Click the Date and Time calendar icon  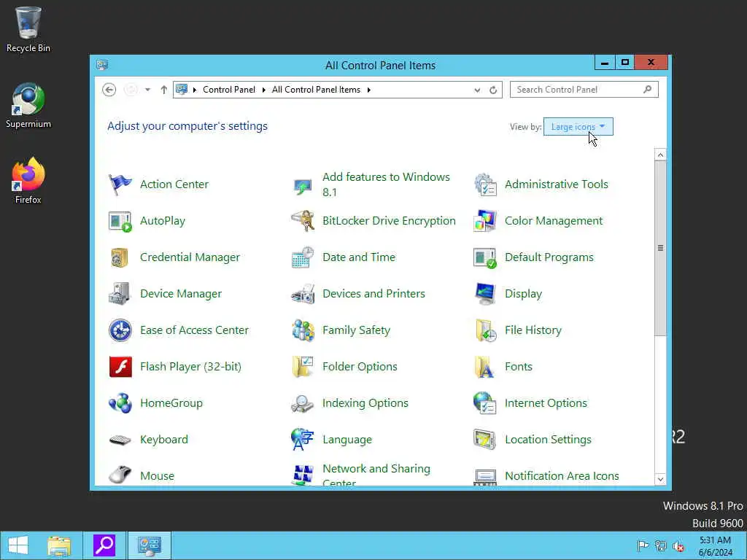[x=303, y=257]
